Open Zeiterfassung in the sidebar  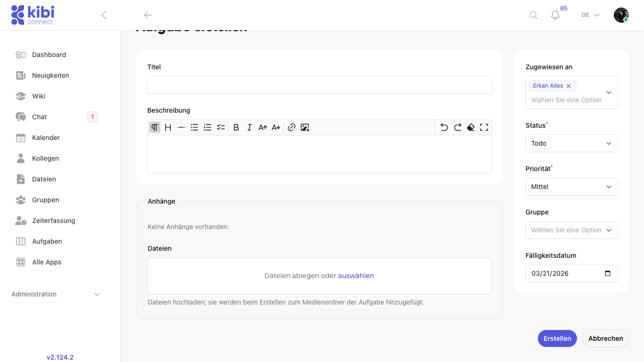coord(53,221)
